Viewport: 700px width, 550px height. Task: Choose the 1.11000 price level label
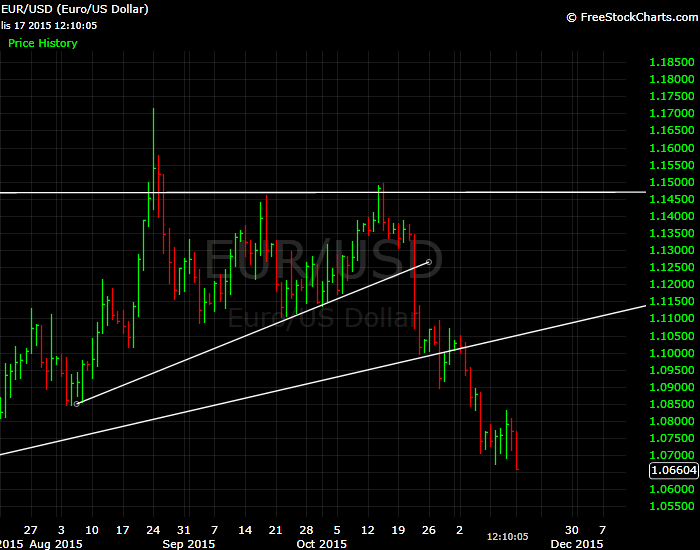tap(672, 318)
